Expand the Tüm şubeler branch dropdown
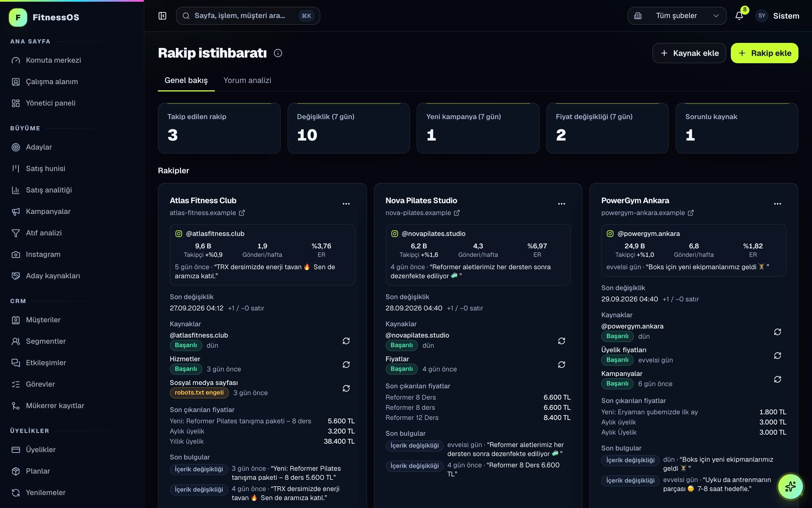Screen dimensions: 812x508 677,16
